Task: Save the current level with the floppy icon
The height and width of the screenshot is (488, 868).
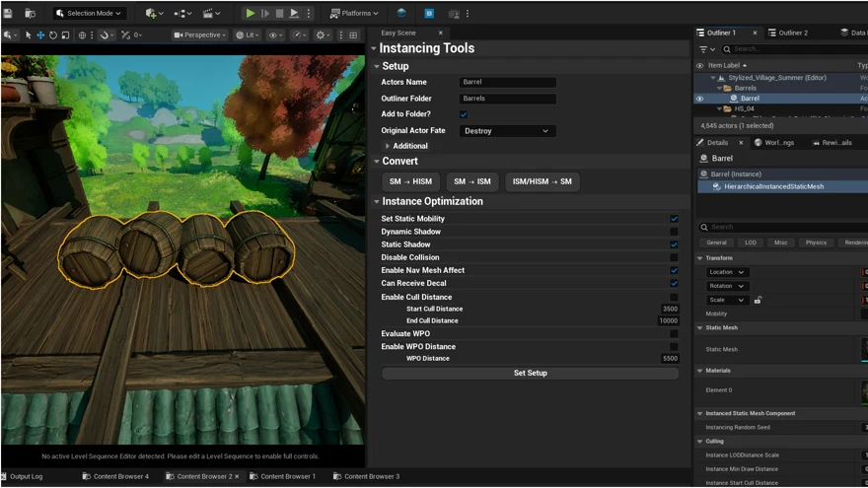Action: point(8,13)
